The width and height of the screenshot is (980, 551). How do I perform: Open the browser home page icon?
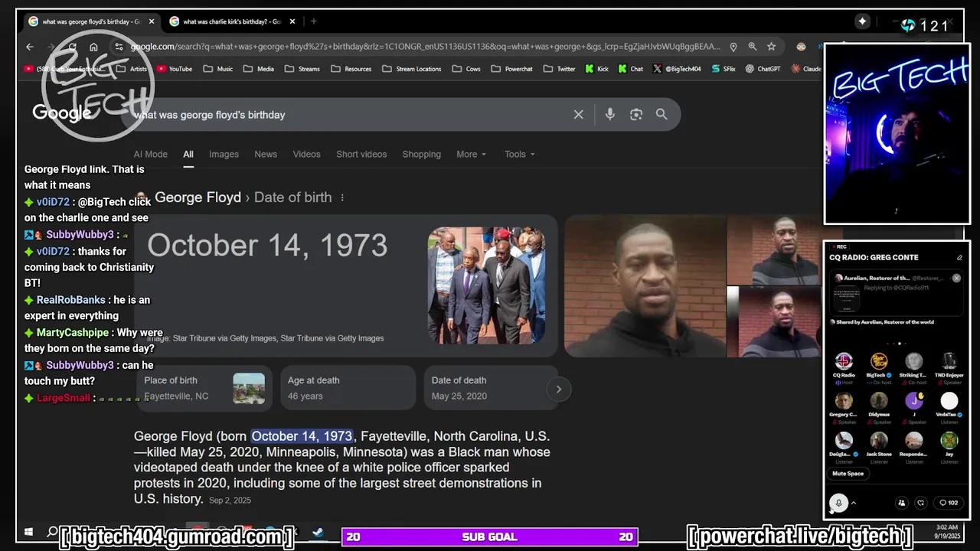(93, 47)
